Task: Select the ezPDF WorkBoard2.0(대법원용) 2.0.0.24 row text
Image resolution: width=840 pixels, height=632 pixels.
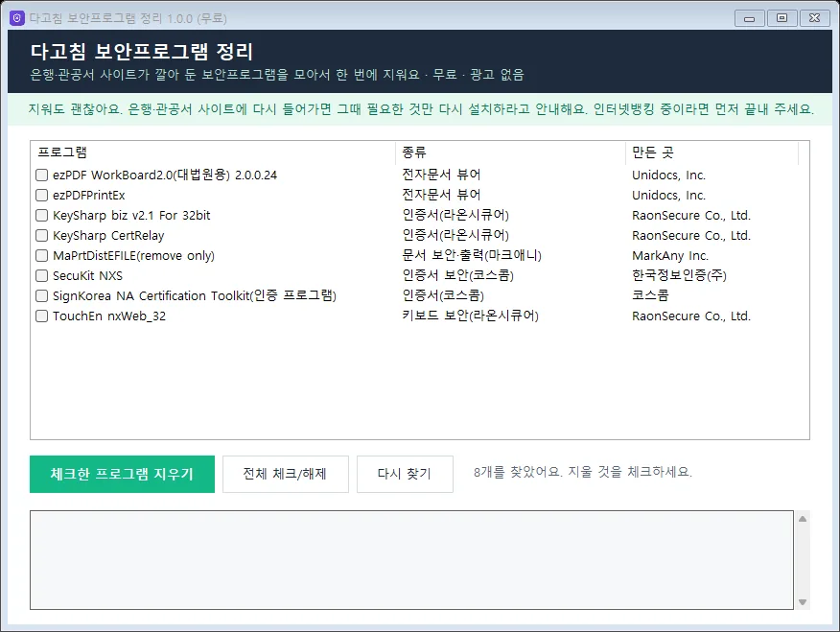Action: [165, 176]
